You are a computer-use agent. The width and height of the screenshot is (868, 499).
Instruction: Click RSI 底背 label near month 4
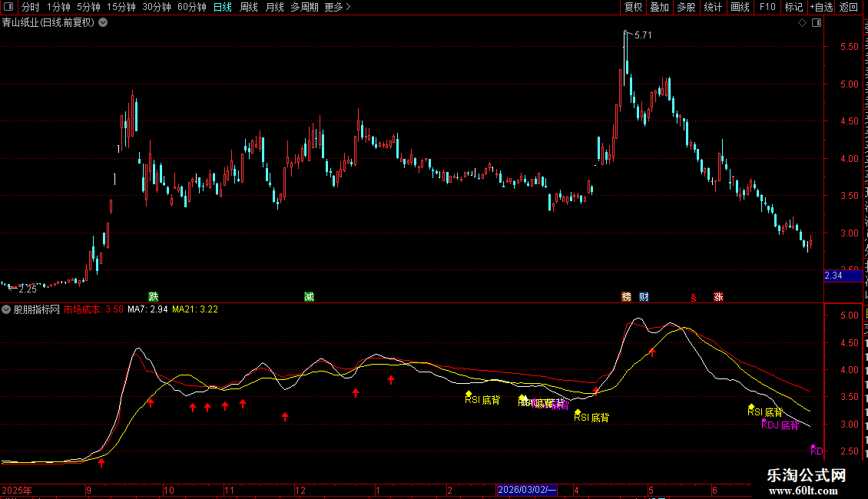coord(591,417)
